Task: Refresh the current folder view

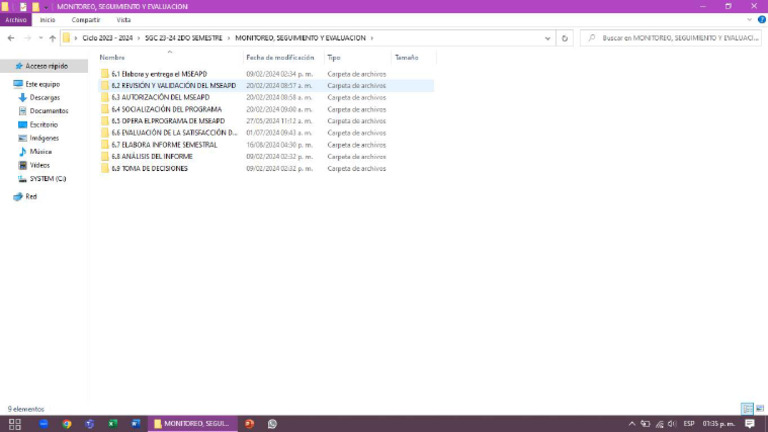Action: coord(564,38)
